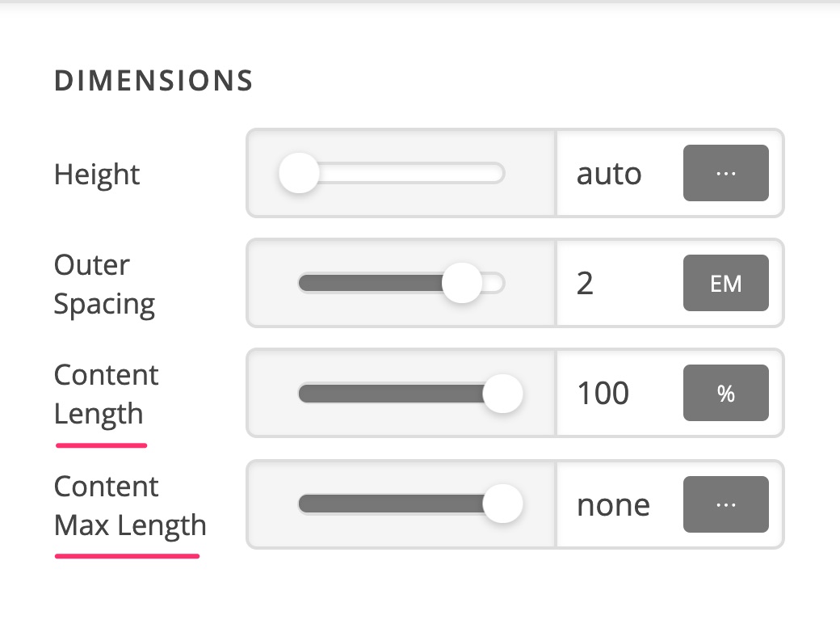Click the Height slider handle
The width and height of the screenshot is (840, 624).
[299, 173]
